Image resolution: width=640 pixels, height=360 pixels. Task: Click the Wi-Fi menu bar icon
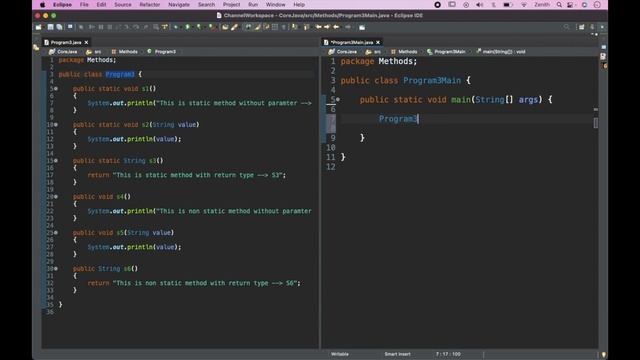(x=524, y=5)
